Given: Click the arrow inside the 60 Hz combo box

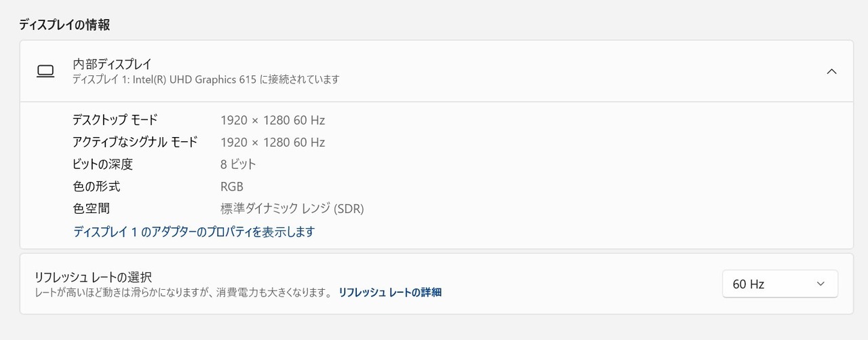Looking at the screenshot, I should pyautogui.click(x=821, y=284).
